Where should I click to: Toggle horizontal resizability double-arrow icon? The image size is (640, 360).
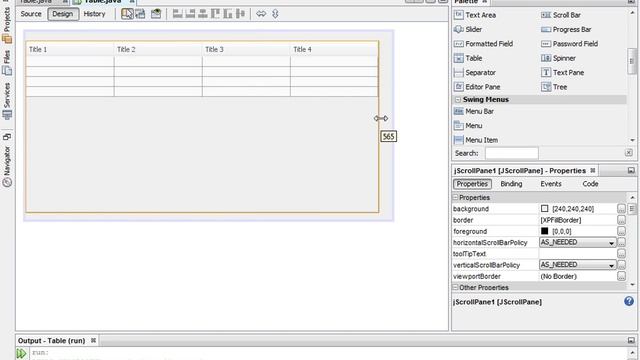(261, 14)
